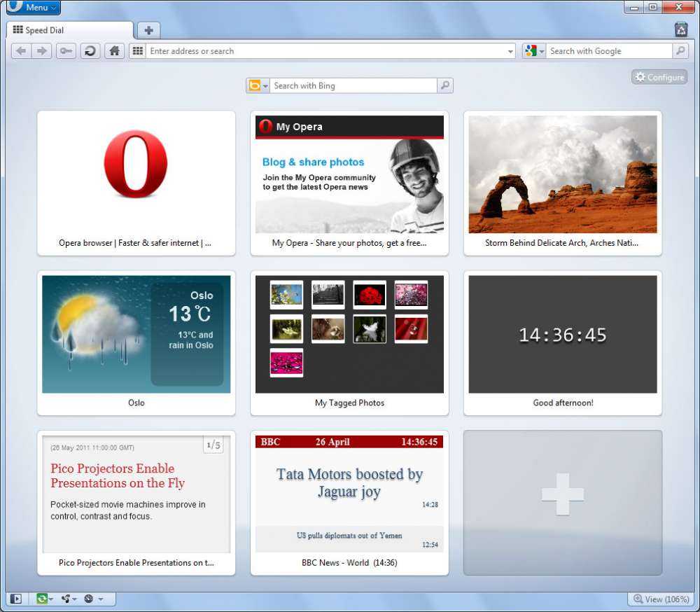The width and height of the screenshot is (700, 612).
Task: Expand the address bar history dropdown
Action: [510, 52]
